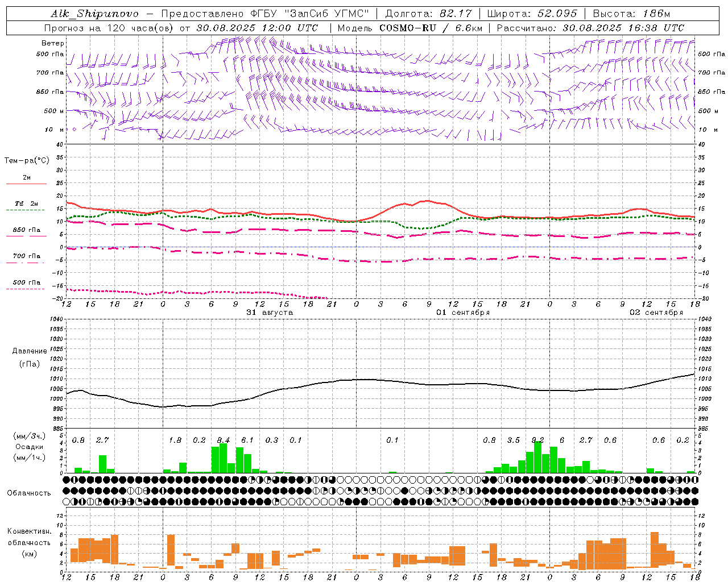
Task: Click the "Облачность" cloud cover label
Action: (29, 493)
